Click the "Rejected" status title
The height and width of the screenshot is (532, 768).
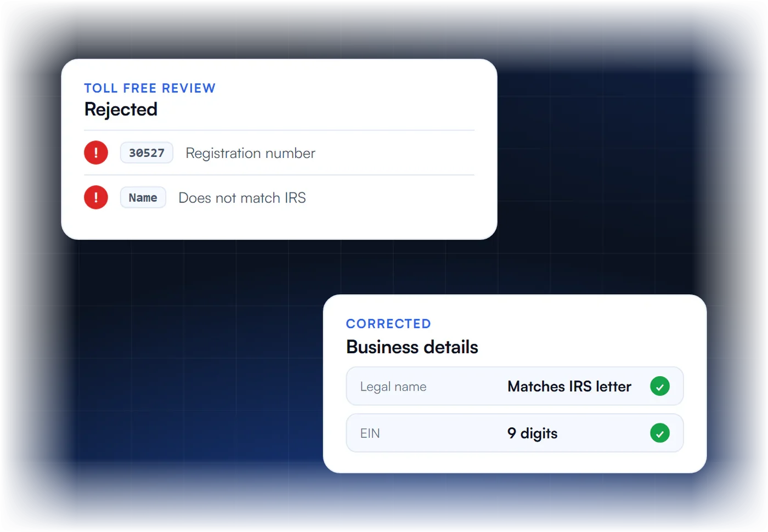tap(121, 109)
